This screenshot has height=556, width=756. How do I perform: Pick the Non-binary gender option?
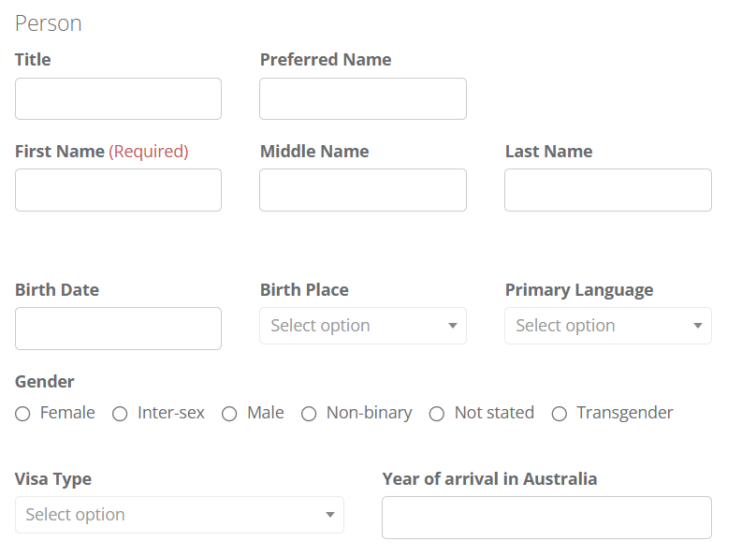point(309,414)
